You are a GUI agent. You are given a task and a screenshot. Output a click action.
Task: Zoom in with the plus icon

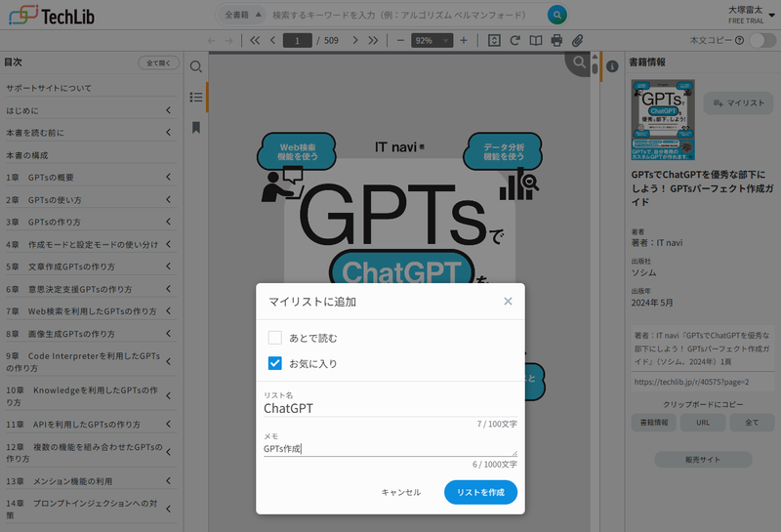(x=463, y=40)
